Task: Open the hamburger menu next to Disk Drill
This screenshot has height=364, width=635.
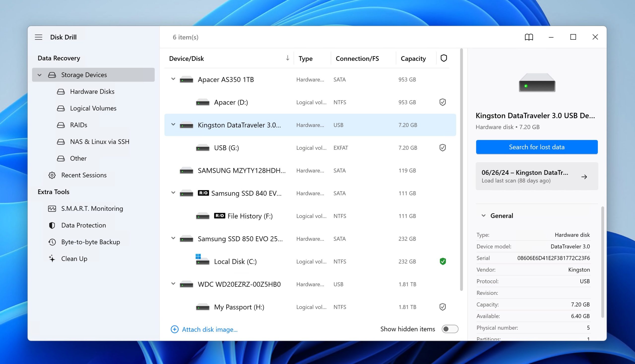Action: (x=38, y=37)
